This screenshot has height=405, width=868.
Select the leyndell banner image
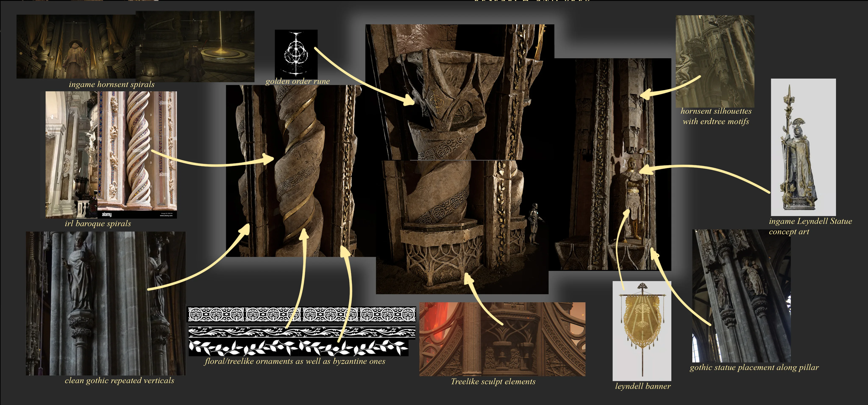641,331
